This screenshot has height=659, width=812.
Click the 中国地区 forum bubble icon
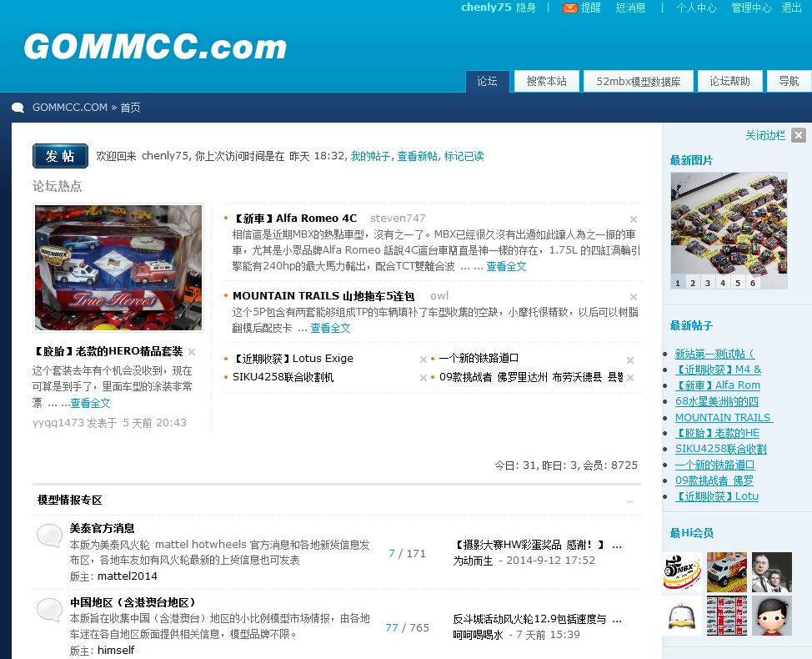(x=49, y=611)
